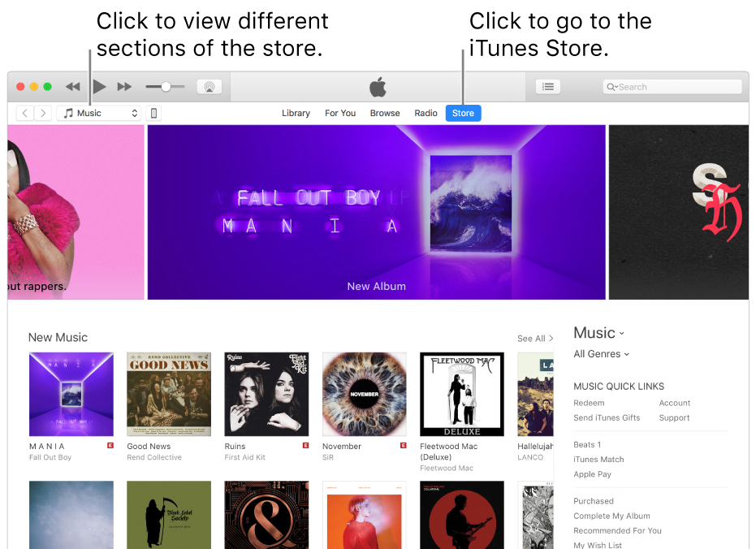This screenshot has height=549, width=756.
Task: Open the November album cover
Action: 365,394
